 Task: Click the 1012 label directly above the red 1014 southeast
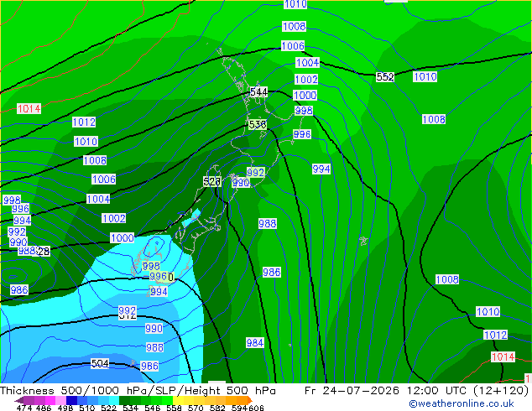(495, 335)
